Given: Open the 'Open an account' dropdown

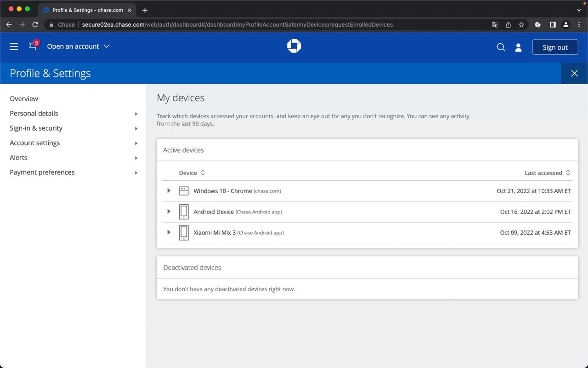Looking at the screenshot, I should point(78,46).
